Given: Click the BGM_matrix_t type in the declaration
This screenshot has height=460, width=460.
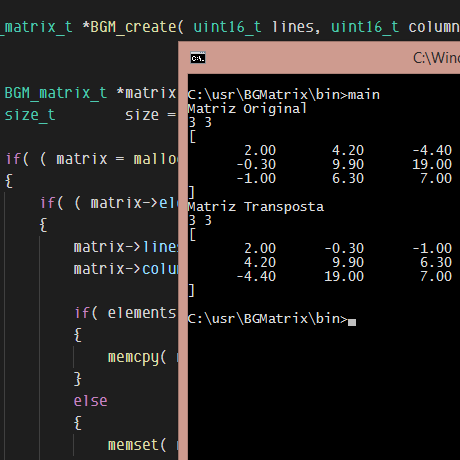Looking at the screenshot, I should pos(56,93).
